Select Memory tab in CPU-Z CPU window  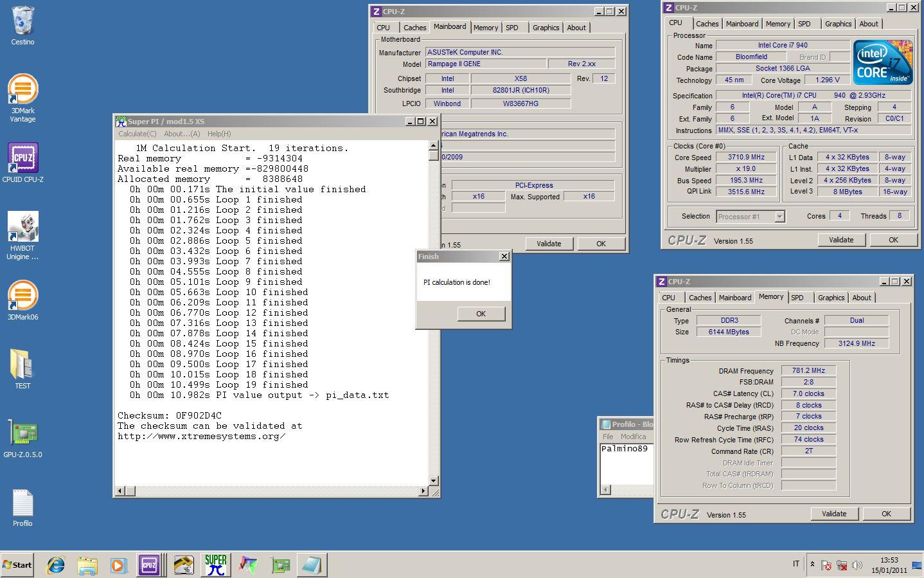tap(778, 24)
